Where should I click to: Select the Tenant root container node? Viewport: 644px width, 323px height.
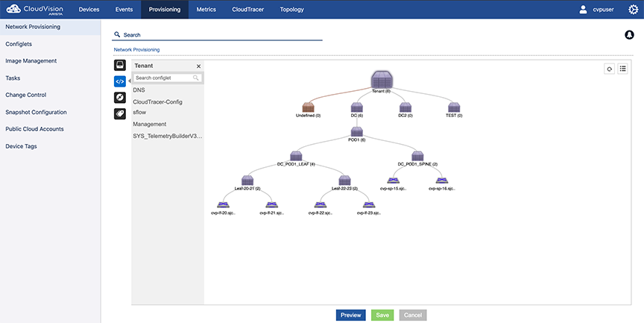382,79
